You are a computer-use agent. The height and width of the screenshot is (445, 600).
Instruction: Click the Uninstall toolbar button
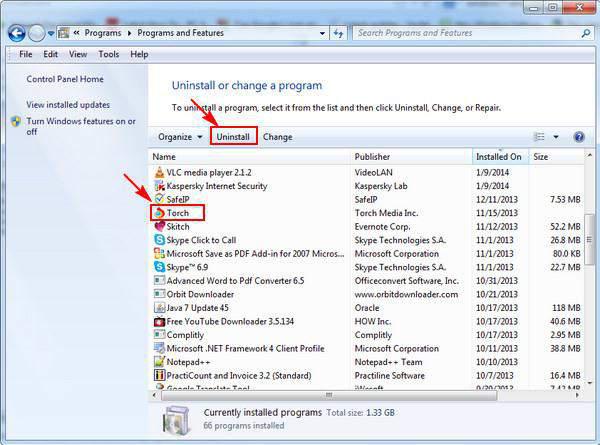click(233, 137)
